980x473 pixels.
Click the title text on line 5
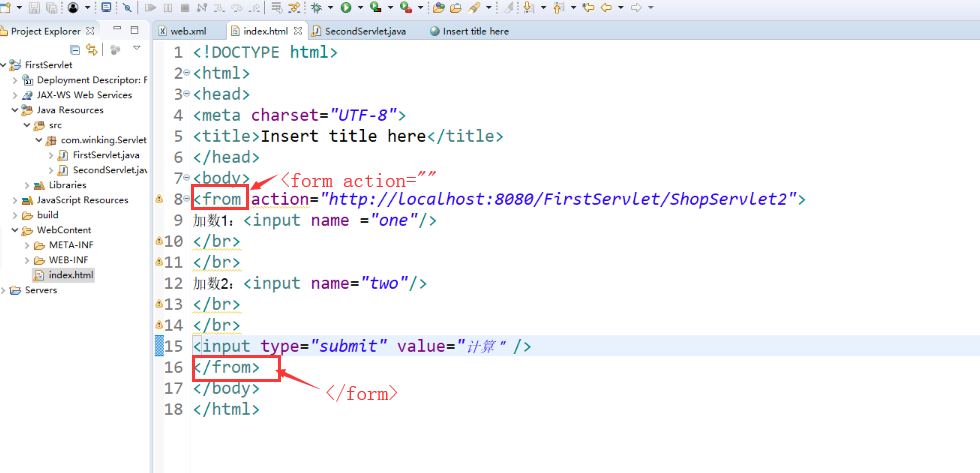[x=343, y=136]
